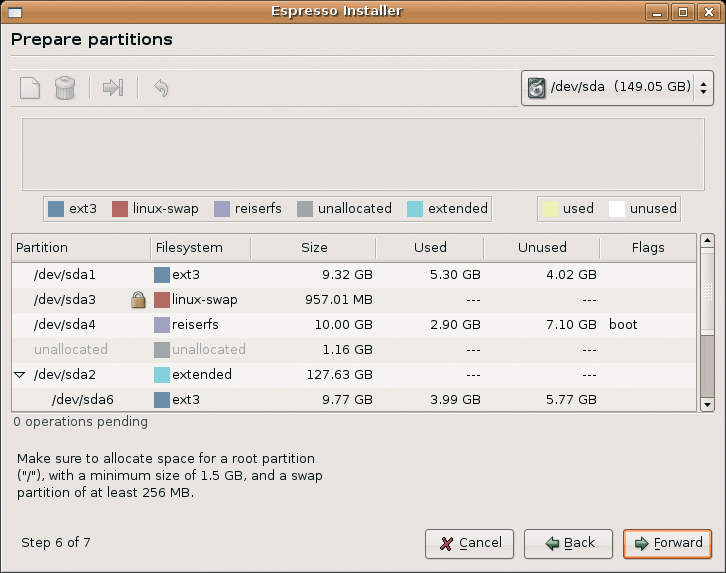726x573 pixels.
Task: Click the Step 6 of 7 label
Action: 56,542
